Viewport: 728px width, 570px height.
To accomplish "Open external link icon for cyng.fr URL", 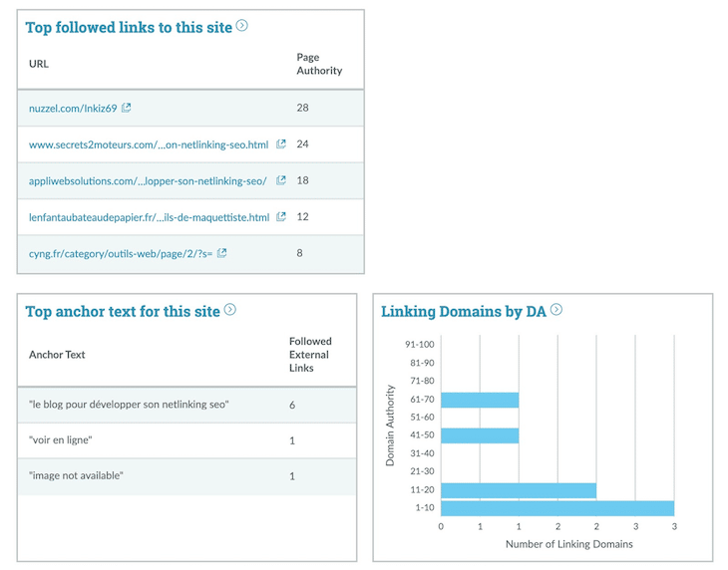I will pos(222,253).
